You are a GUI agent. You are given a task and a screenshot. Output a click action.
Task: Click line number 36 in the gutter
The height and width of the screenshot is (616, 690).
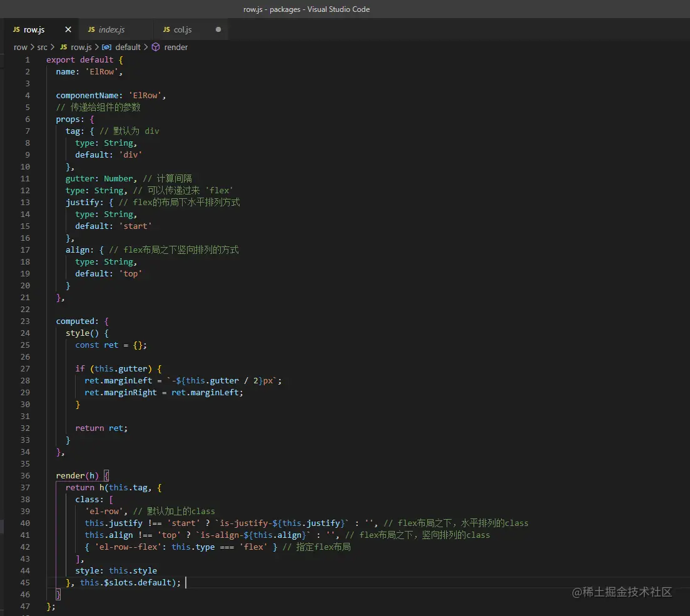click(25, 476)
